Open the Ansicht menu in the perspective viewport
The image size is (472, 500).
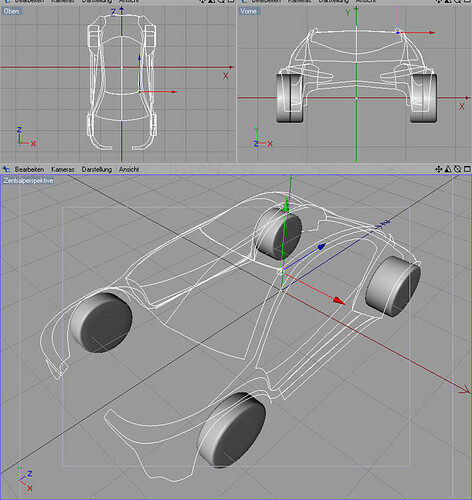129,169
